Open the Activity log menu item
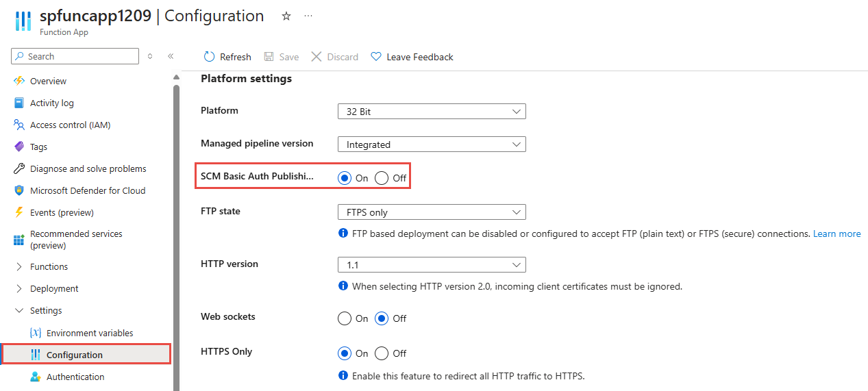 click(x=52, y=103)
